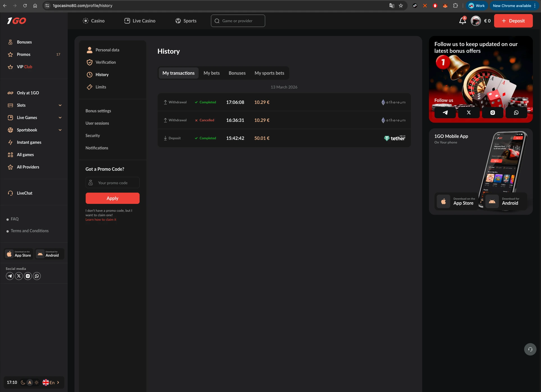Focus the Game or provider search box
The image size is (541, 392).
click(x=238, y=21)
